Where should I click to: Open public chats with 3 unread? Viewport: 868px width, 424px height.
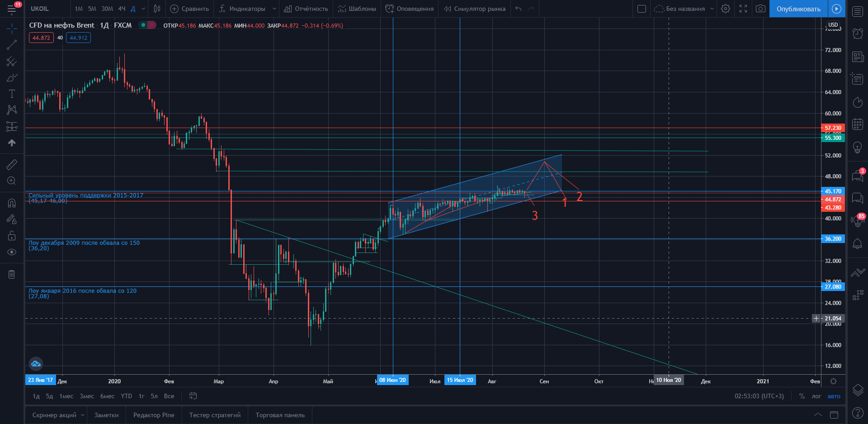(858, 176)
